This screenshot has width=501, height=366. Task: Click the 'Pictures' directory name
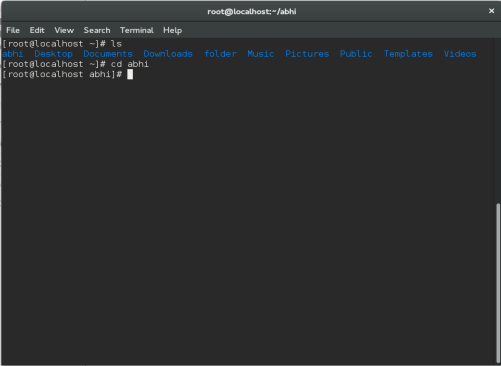pos(307,54)
